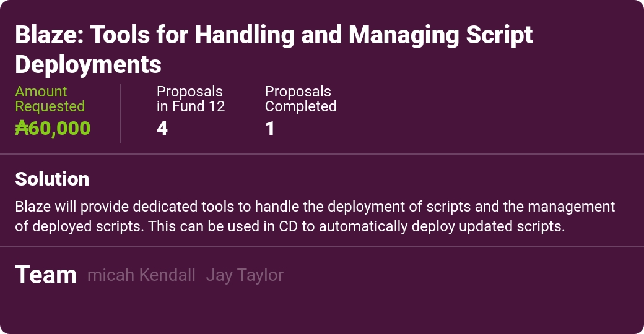Click the ₳60,000 requested amount
The width and height of the screenshot is (644, 334).
click(53, 128)
